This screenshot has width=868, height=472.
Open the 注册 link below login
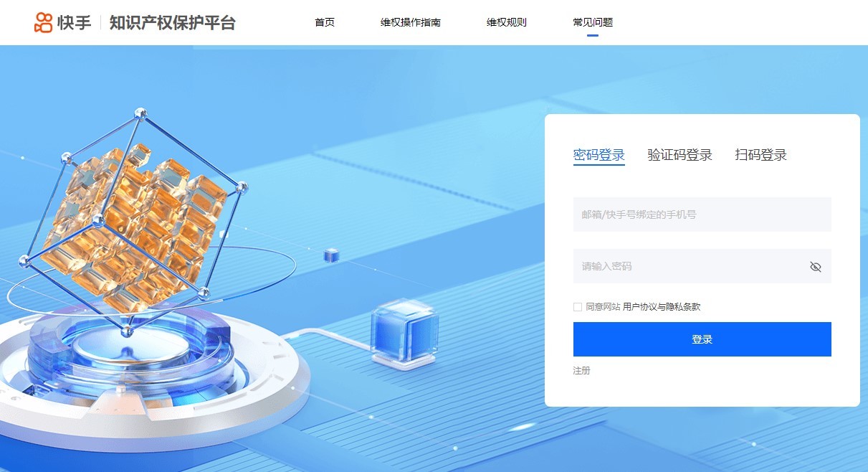pyautogui.click(x=582, y=371)
